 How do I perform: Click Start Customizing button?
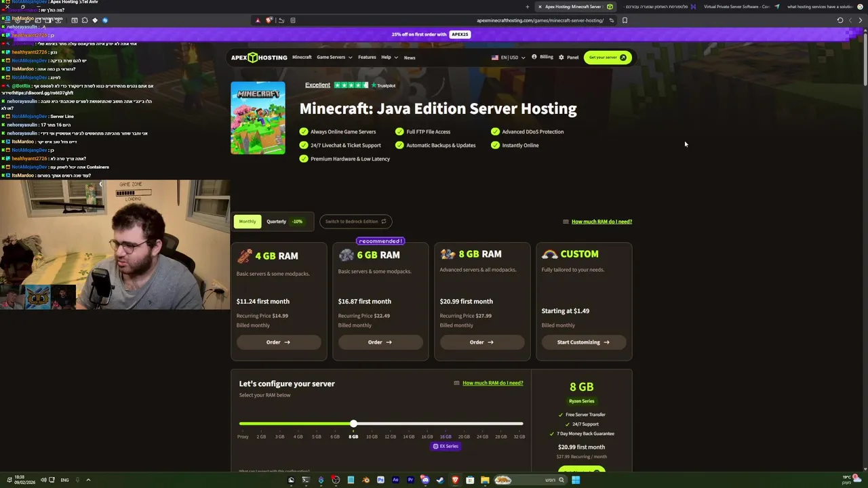click(x=583, y=342)
